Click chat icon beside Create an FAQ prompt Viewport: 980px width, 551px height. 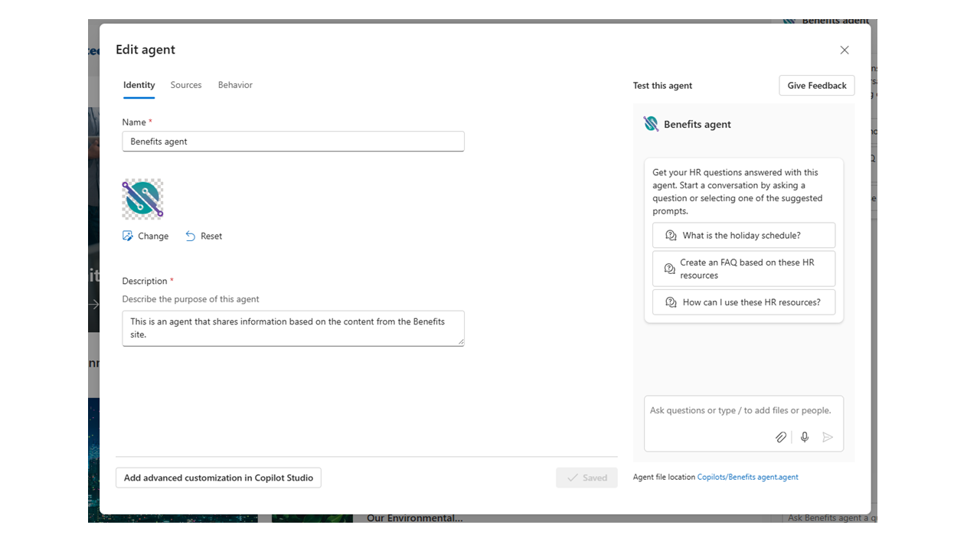[x=670, y=269]
